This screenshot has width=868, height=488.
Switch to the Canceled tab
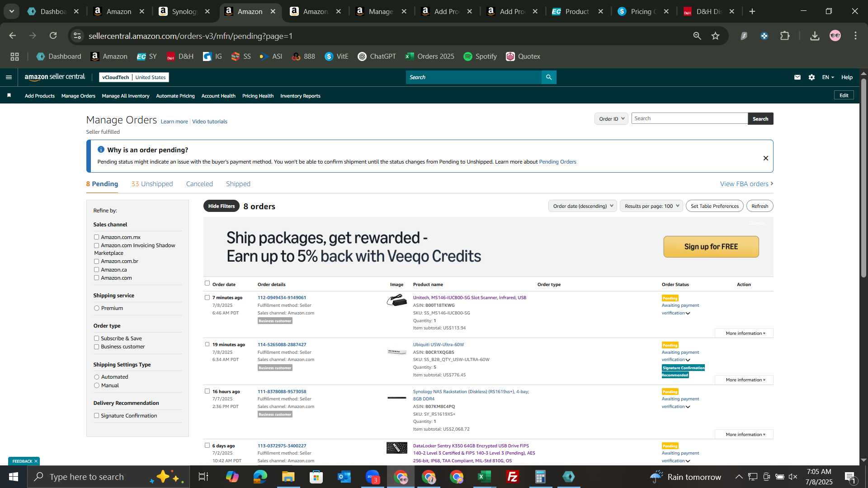(x=199, y=184)
